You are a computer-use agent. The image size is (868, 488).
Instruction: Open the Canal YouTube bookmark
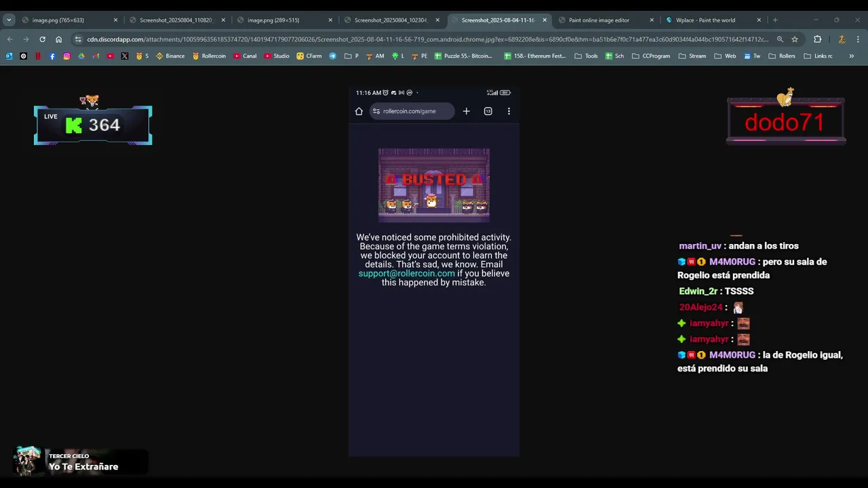coord(245,56)
